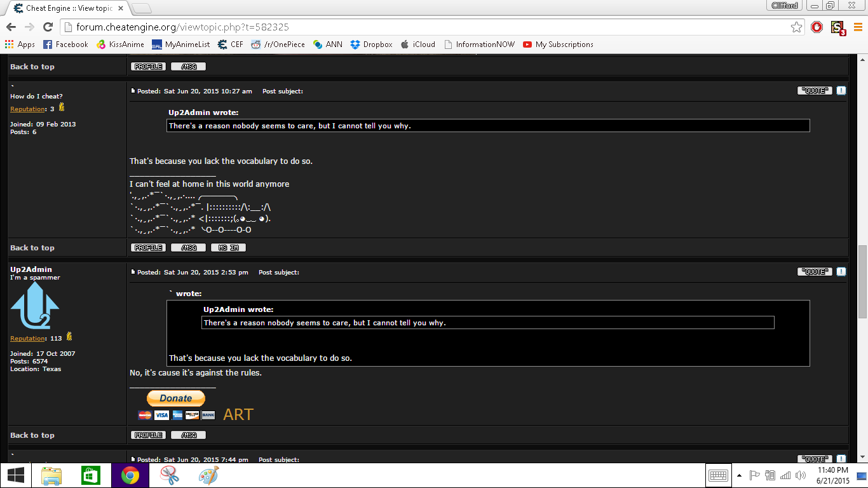
Task: Open the /r/OnePiece bookmark
Action: pyautogui.click(x=278, y=44)
